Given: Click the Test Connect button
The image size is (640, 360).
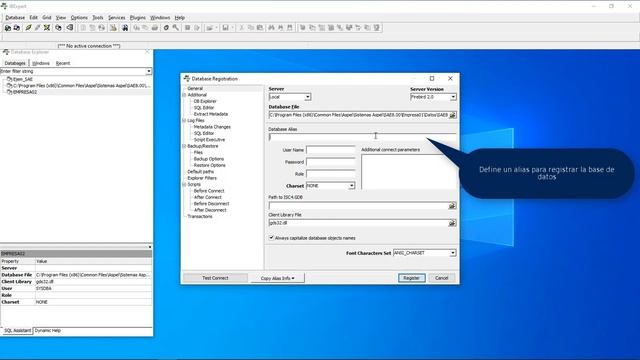Looking at the screenshot, I should [215, 278].
